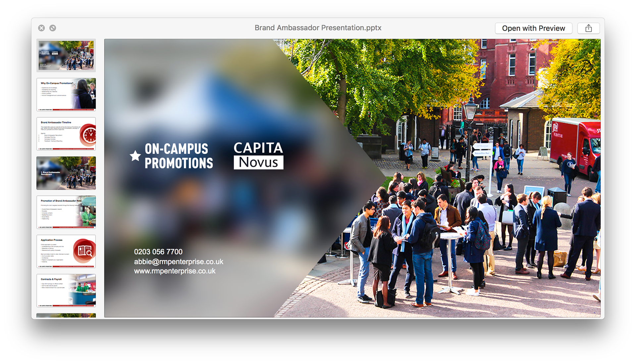Viewport: 636px width, 364px height.
Task: Select the Brand Ambassador Timeline slide thumbnail
Action: click(66, 134)
